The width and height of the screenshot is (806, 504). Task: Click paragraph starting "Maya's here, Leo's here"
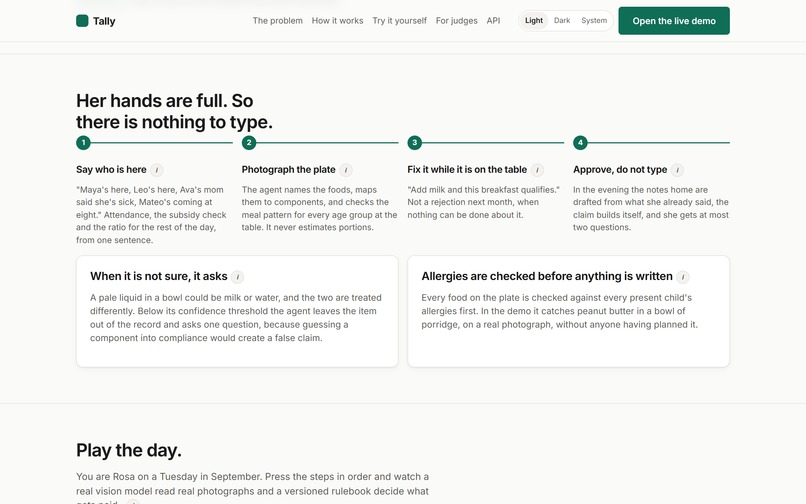pyautogui.click(x=152, y=215)
